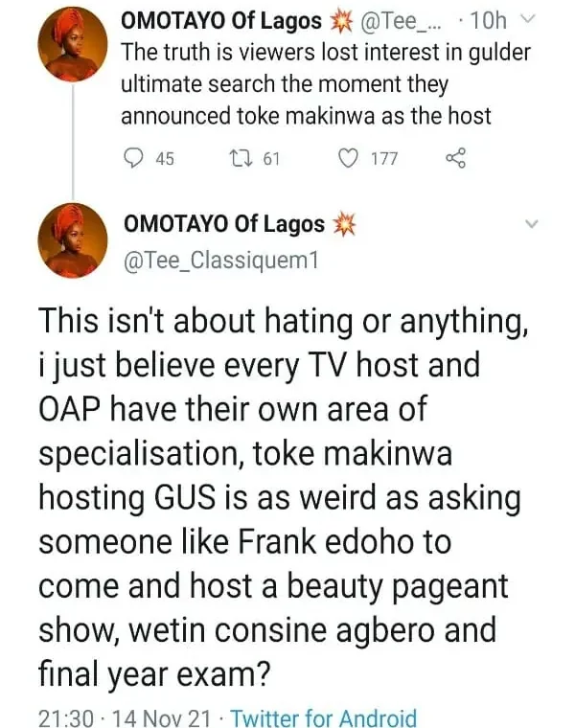Open the Twitter for Android source link
The width and height of the screenshot is (575, 728).
point(324,717)
